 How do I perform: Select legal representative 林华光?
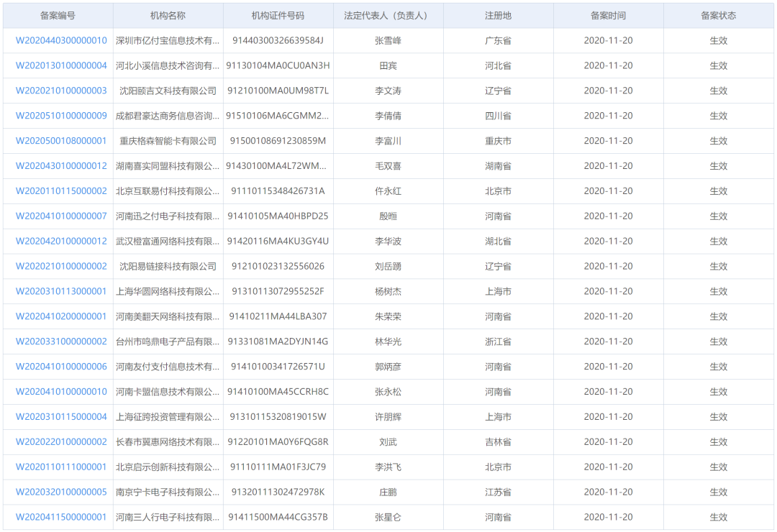click(388, 341)
